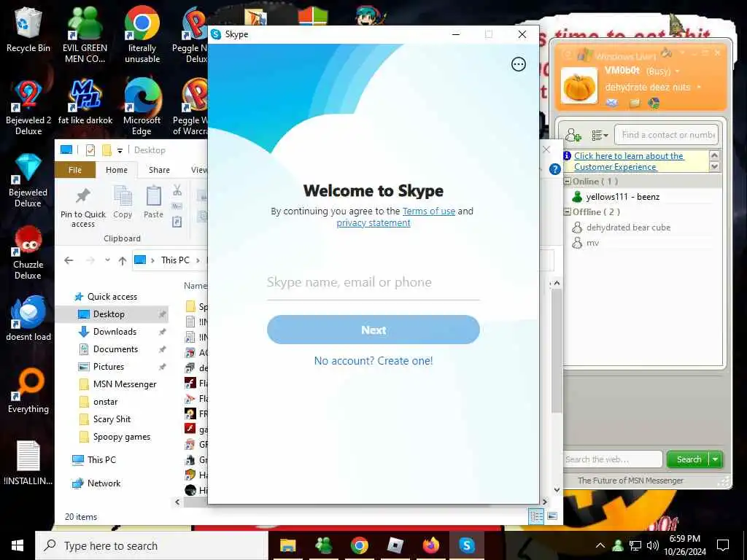Click 'No account? Create one!' link
Image resolution: width=747 pixels, height=560 pixels.
[x=373, y=361]
